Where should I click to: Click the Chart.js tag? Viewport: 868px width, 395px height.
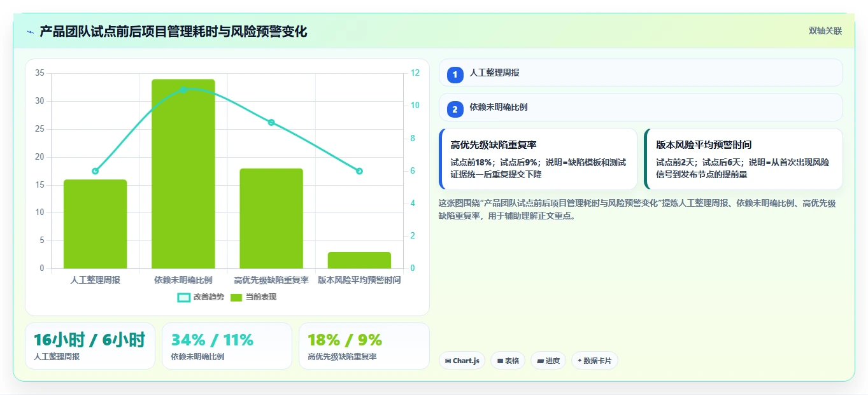(x=462, y=361)
